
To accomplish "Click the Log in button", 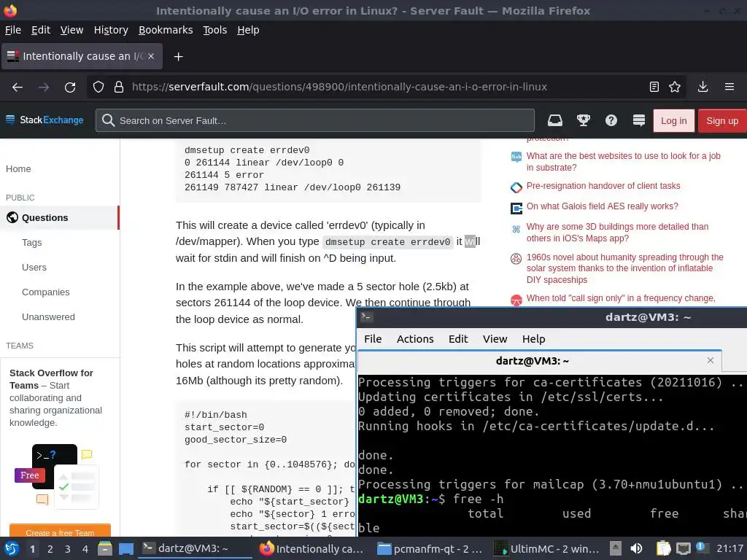I will 673,121.
